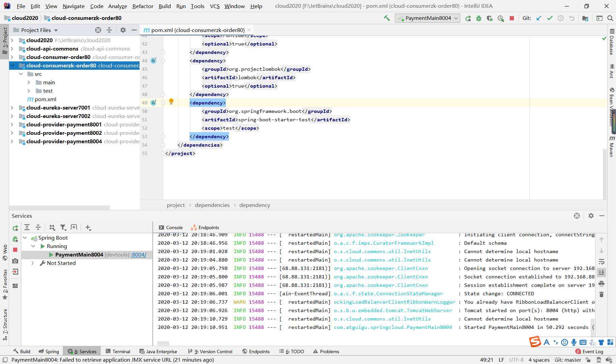This screenshot has height=364, width=616.
Task: Select the Console tab in Services
Action: coord(171,227)
